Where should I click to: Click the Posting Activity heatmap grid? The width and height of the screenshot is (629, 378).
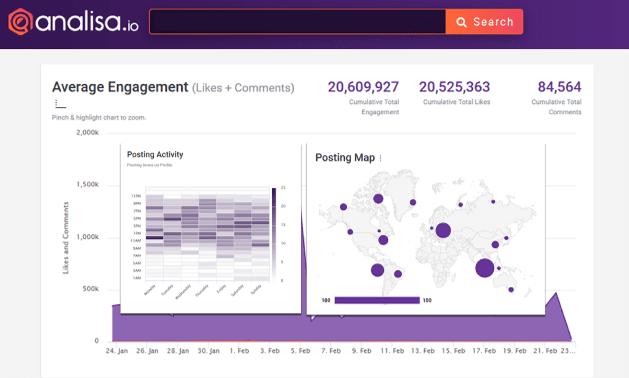(x=207, y=234)
